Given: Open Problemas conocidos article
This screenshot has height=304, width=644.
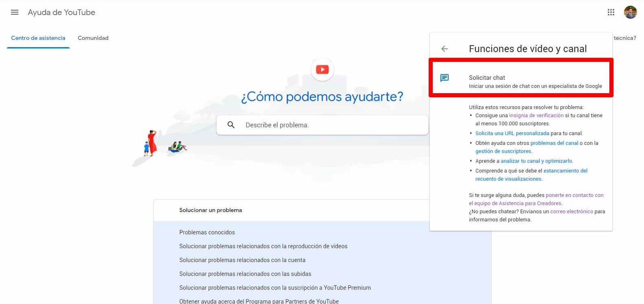Looking at the screenshot, I should tap(207, 232).
